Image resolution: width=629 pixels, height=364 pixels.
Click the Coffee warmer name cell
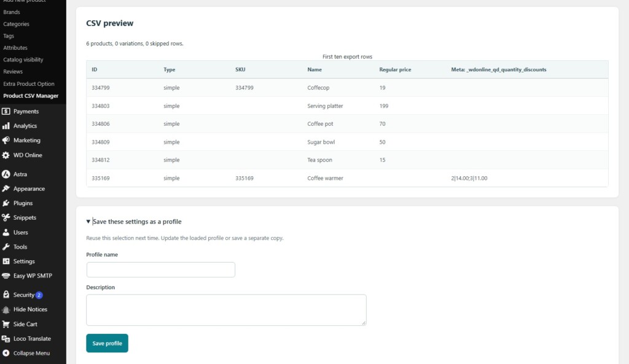325,179
